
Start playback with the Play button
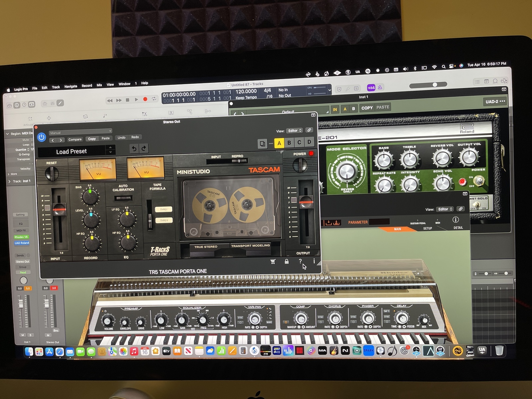click(x=136, y=99)
